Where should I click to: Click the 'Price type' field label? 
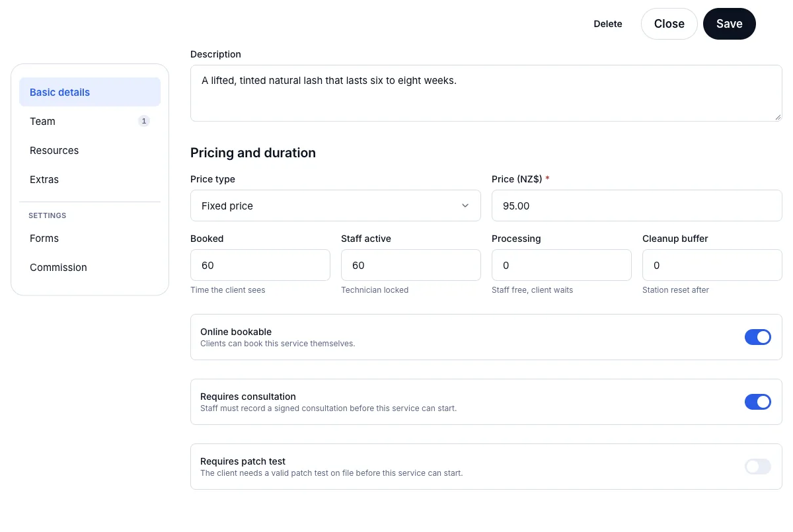(x=213, y=179)
